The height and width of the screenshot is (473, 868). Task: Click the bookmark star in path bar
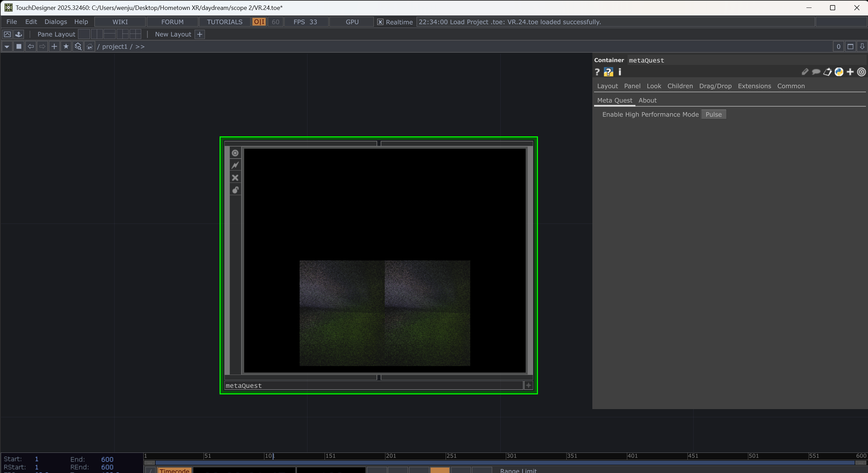tap(66, 46)
